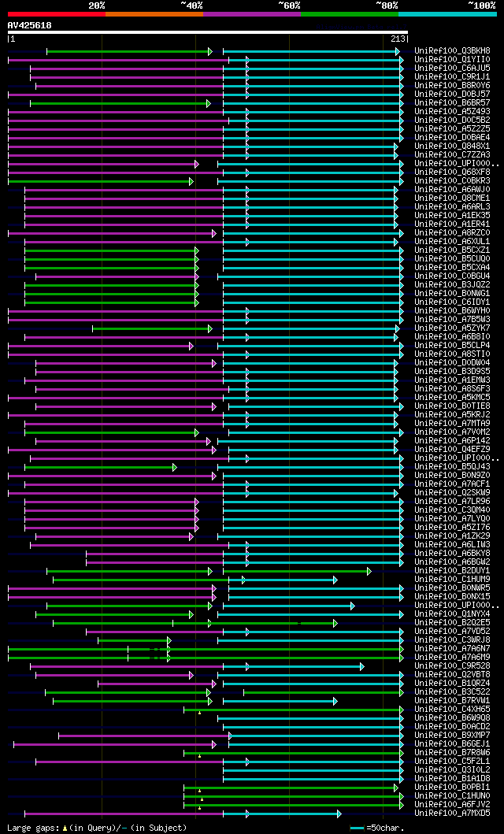Select subject label UniRef100_C5F2L1
504x834 pixels.
453,761
